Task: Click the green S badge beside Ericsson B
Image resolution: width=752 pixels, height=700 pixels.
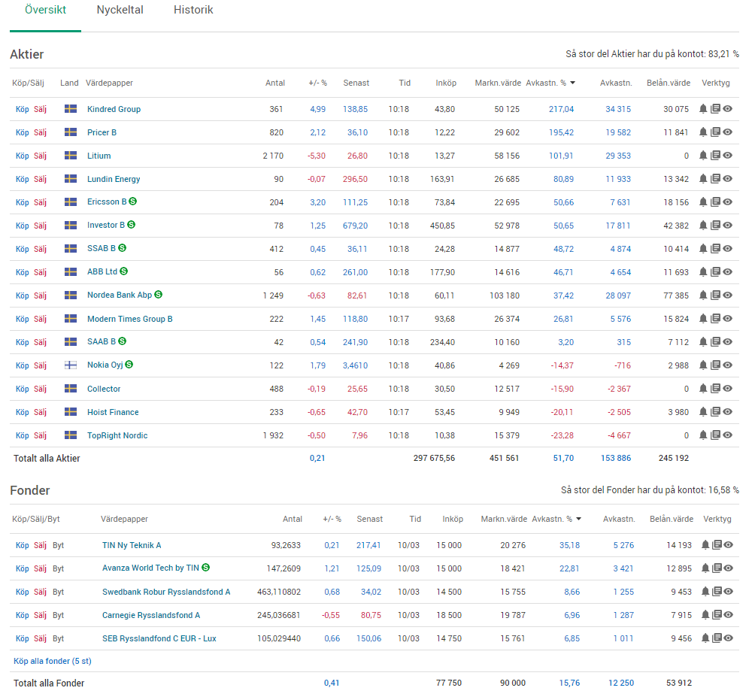Action: [133, 202]
